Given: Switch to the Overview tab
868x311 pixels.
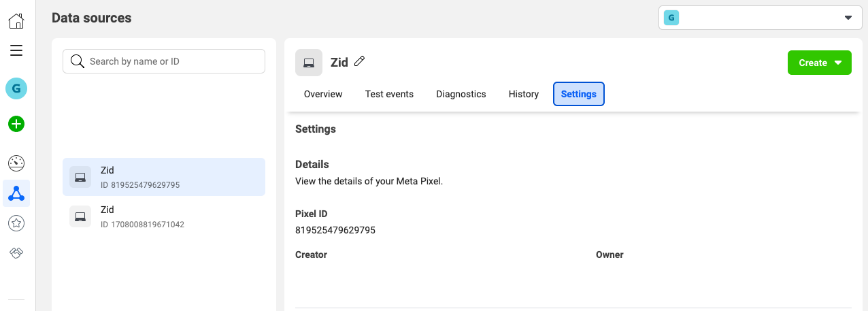Looking at the screenshot, I should coord(323,94).
